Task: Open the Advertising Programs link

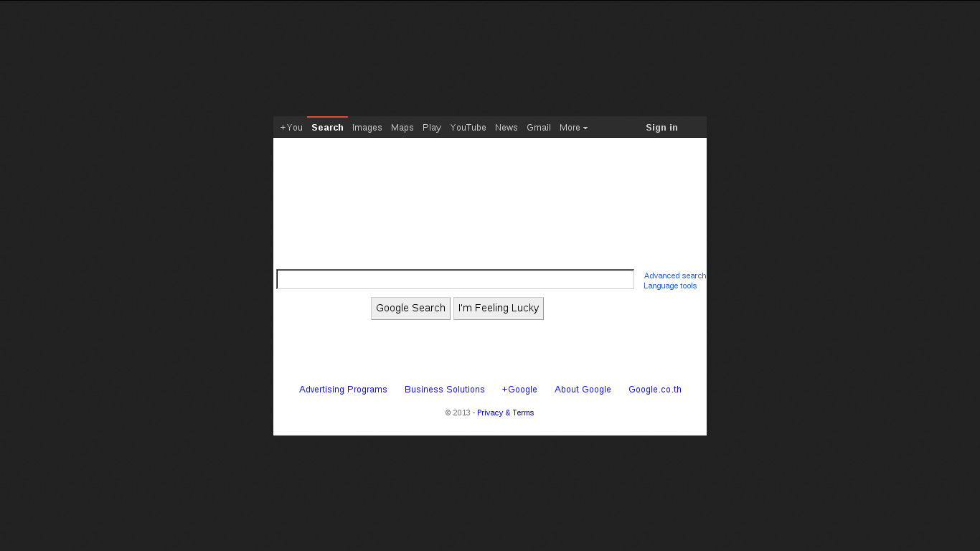Action: point(343,390)
